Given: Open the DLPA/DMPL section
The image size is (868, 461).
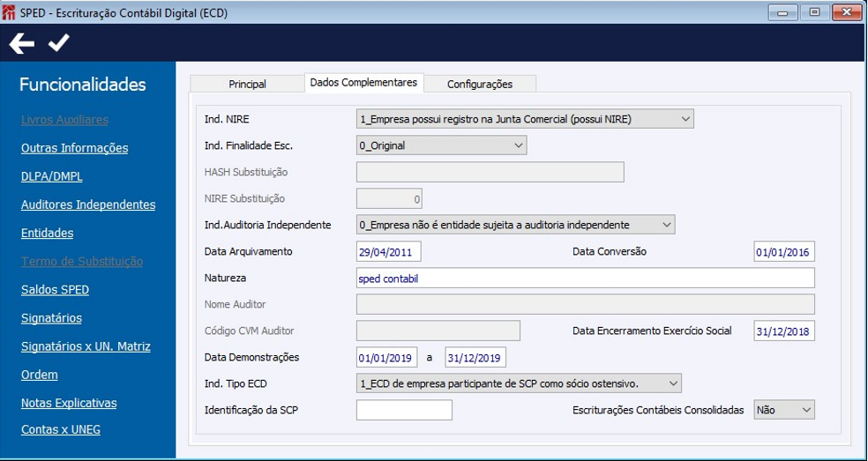Looking at the screenshot, I should point(51,176).
